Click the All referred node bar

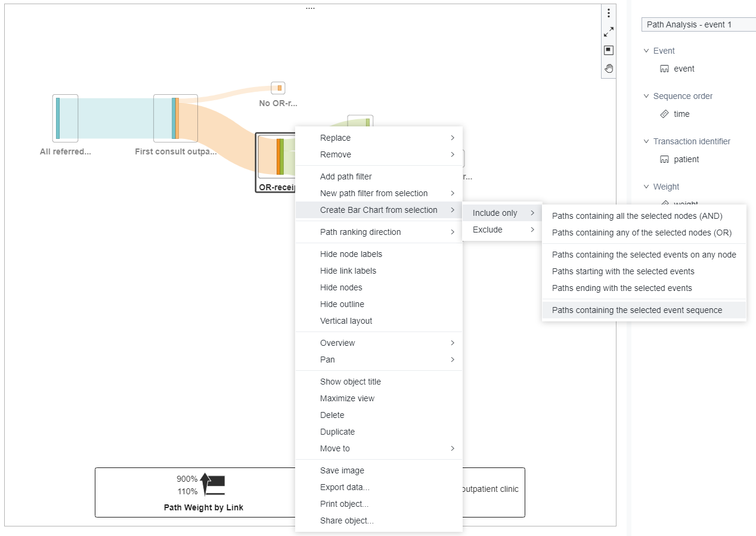(58, 118)
